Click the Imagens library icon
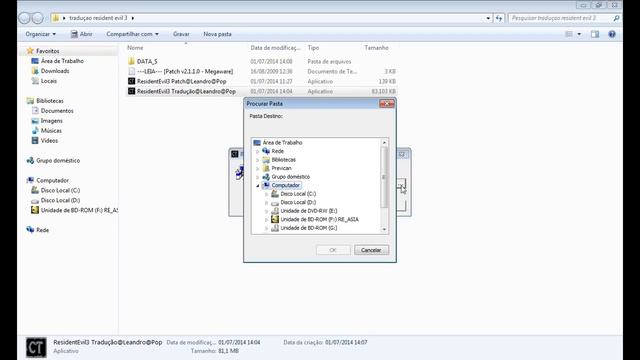Screen dimensions: 640x360 coord(35,121)
